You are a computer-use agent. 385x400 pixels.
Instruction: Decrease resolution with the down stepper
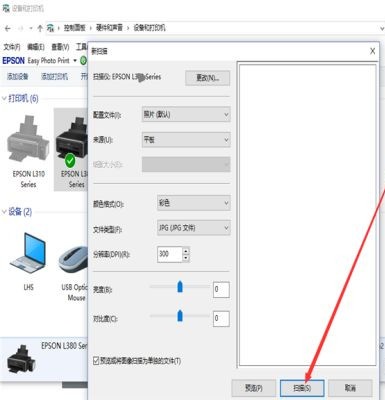point(186,258)
